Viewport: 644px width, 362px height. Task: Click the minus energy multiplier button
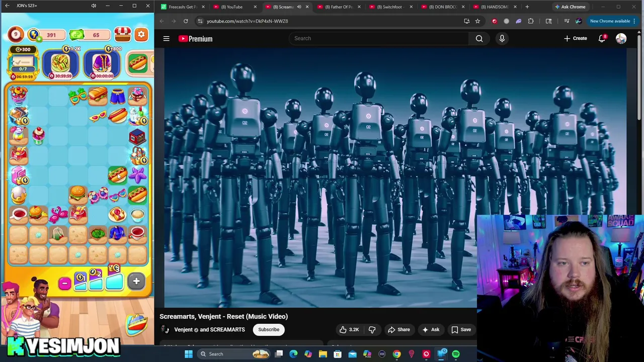tap(64, 283)
